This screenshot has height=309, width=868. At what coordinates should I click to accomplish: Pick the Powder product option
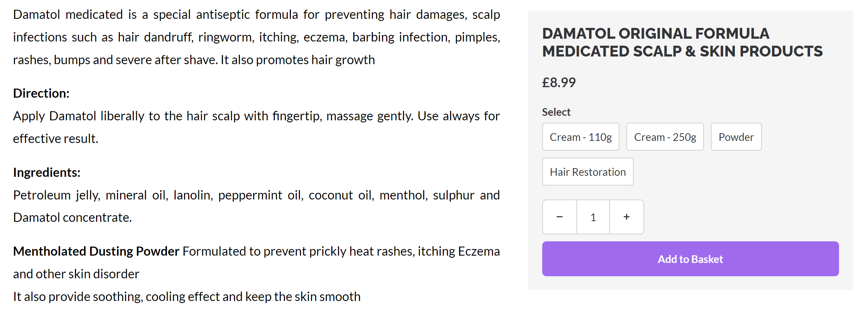coord(736,137)
